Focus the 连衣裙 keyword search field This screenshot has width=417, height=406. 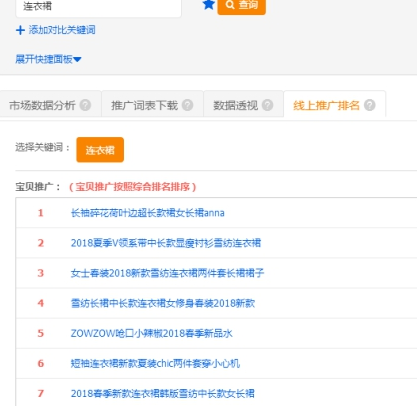pyautogui.click(x=98, y=7)
